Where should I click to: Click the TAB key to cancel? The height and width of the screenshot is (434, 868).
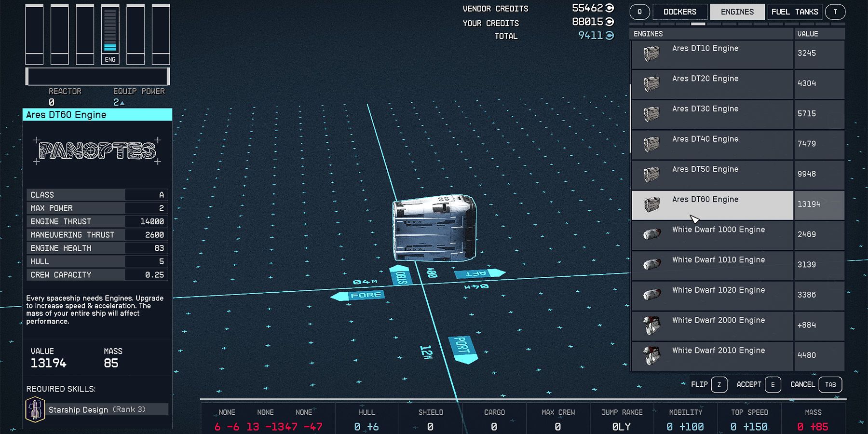[x=830, y=385]
